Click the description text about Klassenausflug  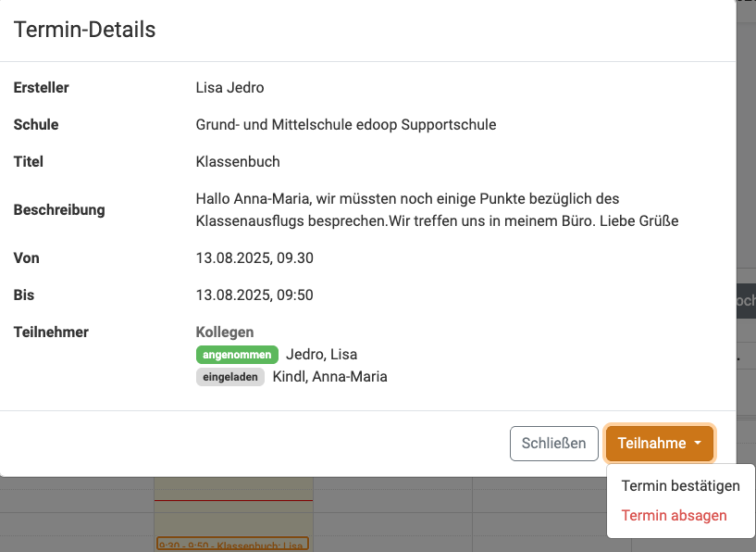[x=437, y=210]
